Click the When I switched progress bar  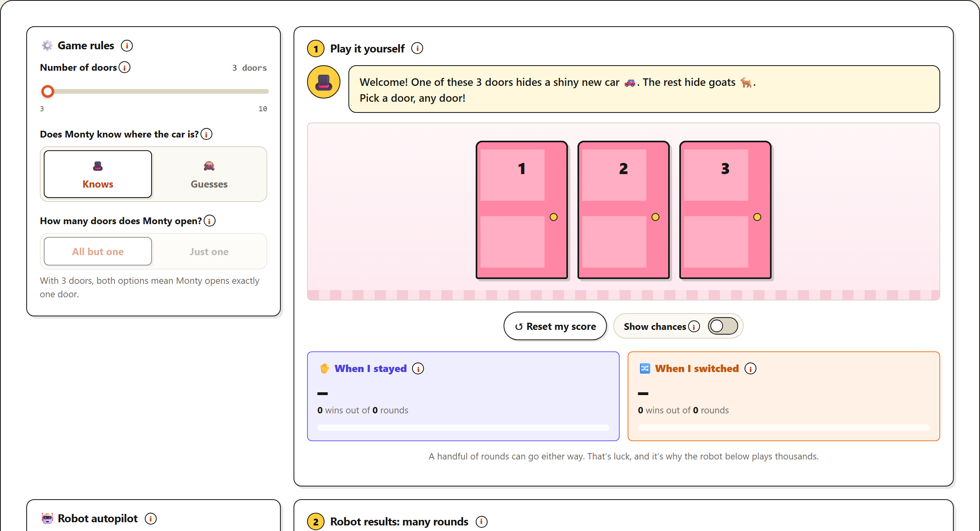[784, 428]
